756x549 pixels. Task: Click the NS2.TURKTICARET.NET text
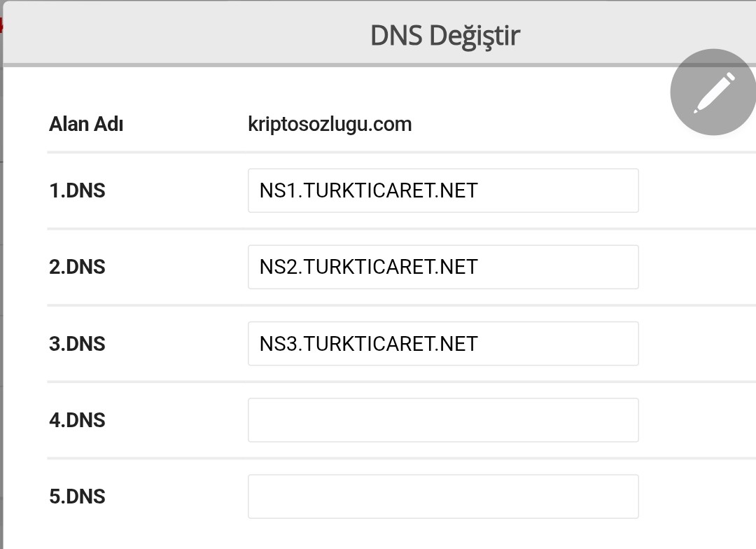(x=368, y=267)
